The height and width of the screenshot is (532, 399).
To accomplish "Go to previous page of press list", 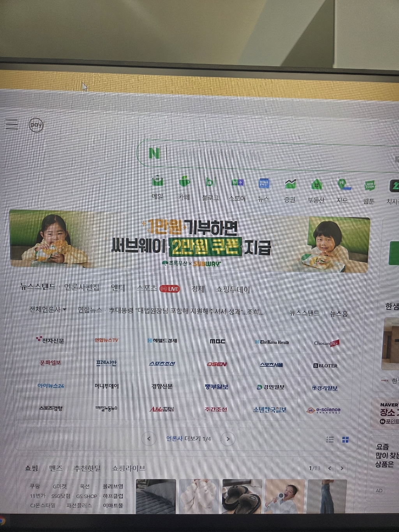I will 148,438.
